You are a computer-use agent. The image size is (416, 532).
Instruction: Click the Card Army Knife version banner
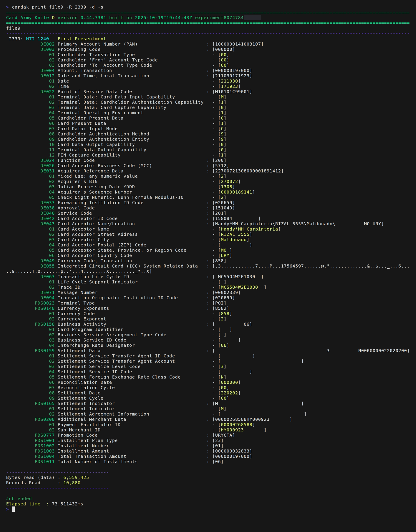(x=124, y=18)
